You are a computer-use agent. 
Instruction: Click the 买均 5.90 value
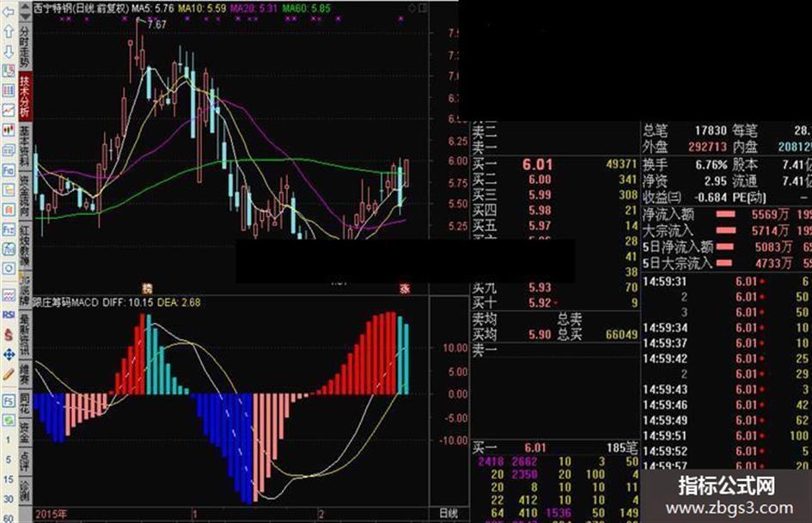(x=540, y=335)
